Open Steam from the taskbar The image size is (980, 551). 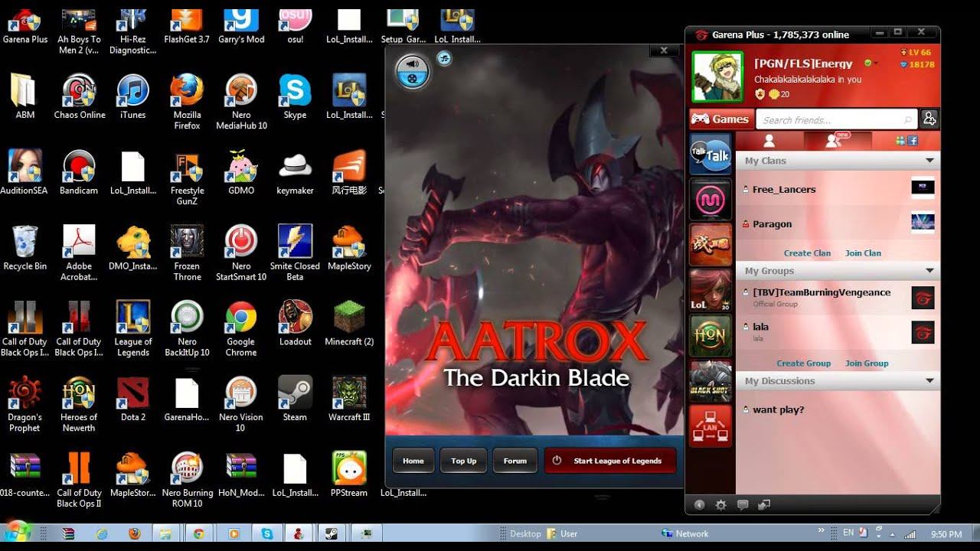click(332, 534)
